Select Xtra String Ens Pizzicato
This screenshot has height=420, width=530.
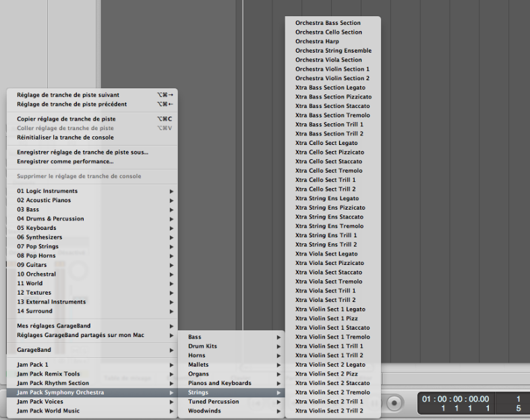[333, 208]
